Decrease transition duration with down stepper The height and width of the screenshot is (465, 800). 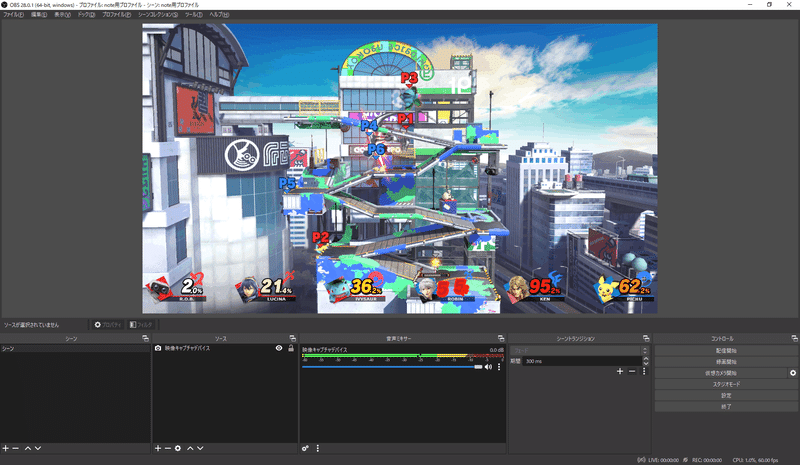tap(645, 363)
